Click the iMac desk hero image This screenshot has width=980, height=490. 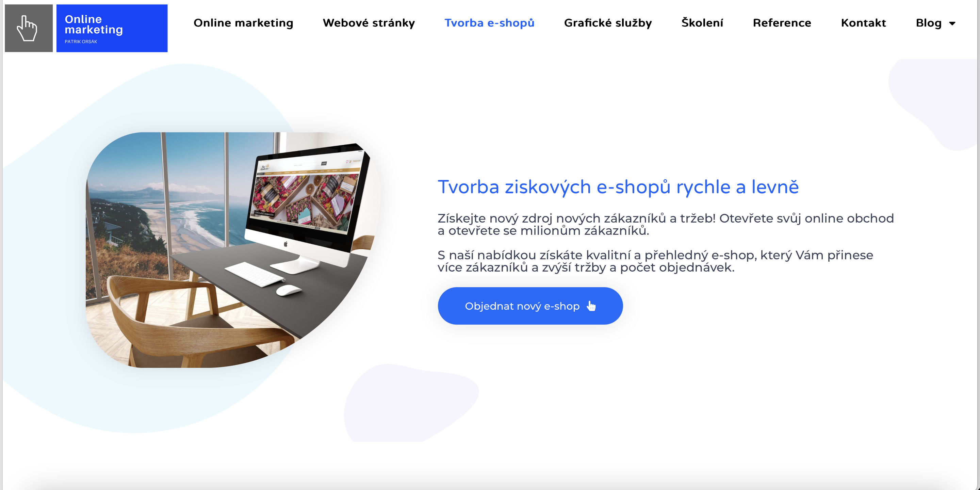coord(233,250)
